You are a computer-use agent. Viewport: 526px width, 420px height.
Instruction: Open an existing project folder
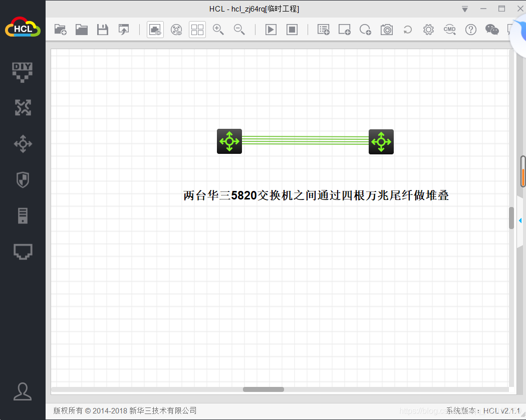82,30
